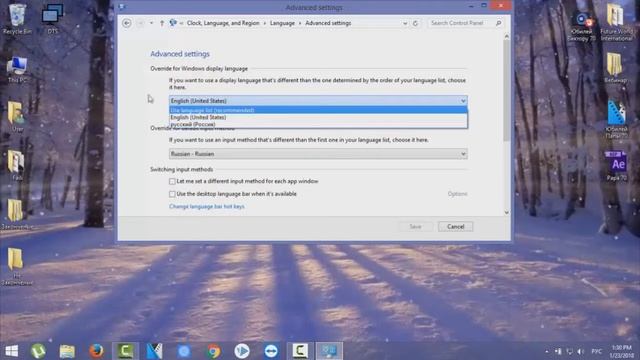
Task: Open the DTS desktop shortcut
Action: click(52, 18)
